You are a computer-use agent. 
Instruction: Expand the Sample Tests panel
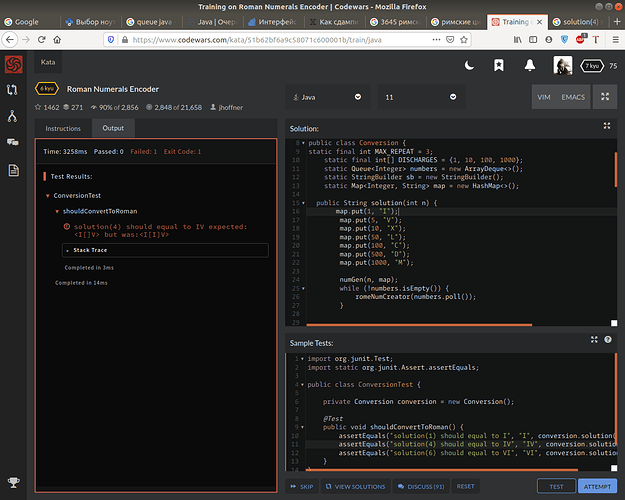[594, 340]
